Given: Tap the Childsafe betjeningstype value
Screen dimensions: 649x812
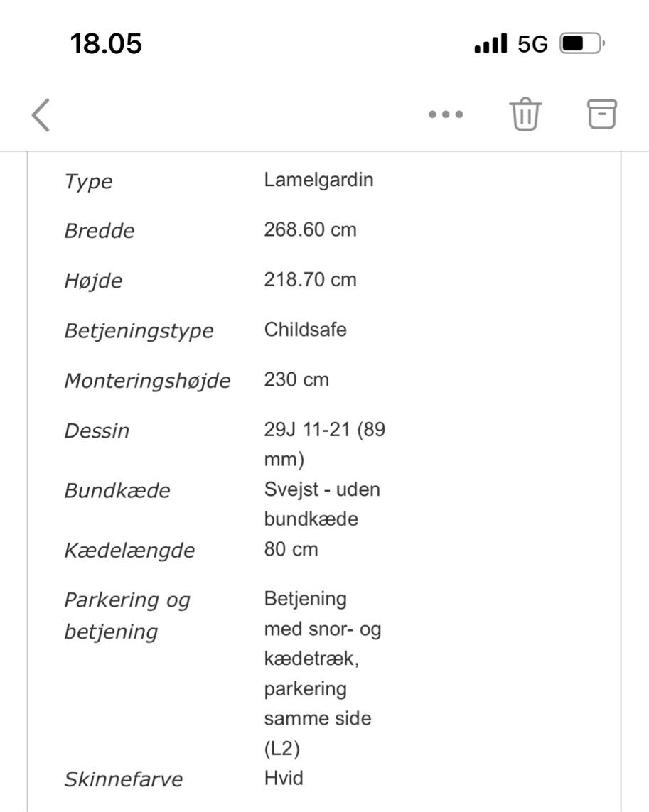Looking at the screenshot, I should (306, 330).
